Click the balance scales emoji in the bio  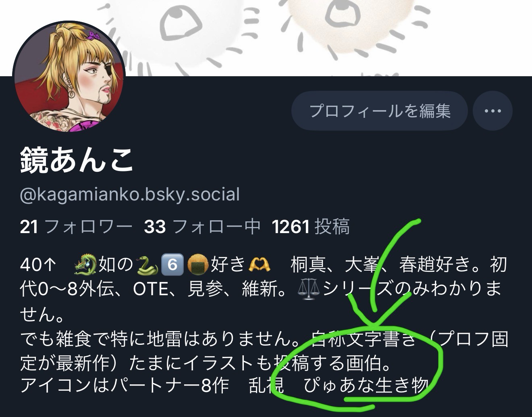308,290
